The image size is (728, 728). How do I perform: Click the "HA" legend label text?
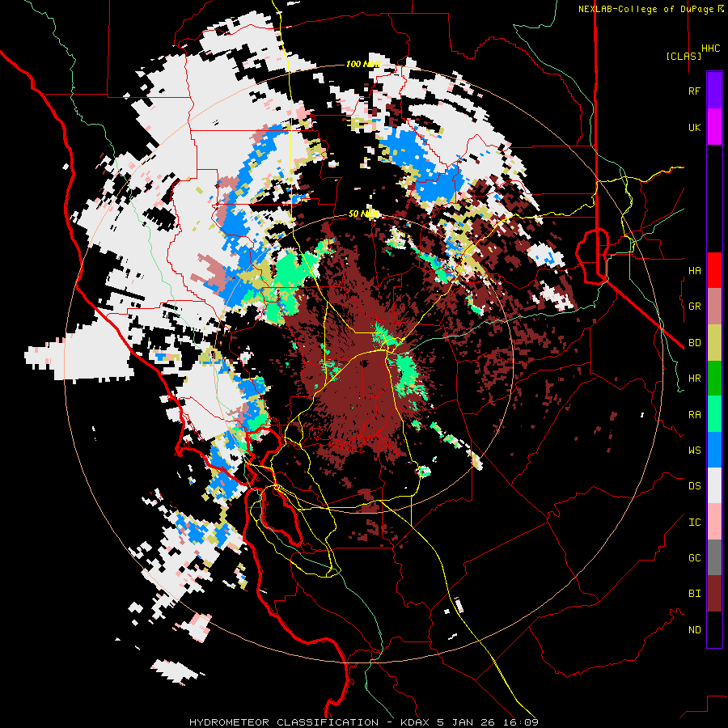pos(694,270)
